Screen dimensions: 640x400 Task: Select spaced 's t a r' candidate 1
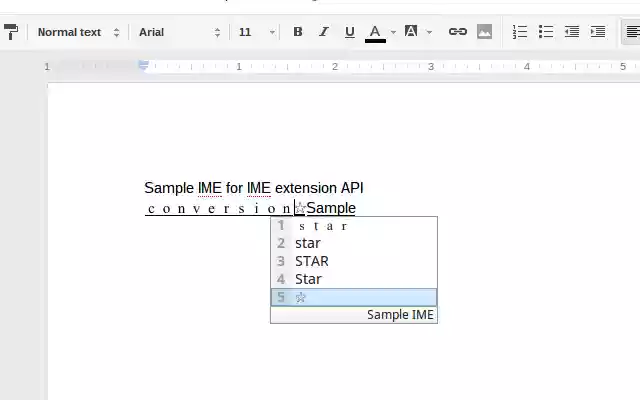[x=354, y=226]
